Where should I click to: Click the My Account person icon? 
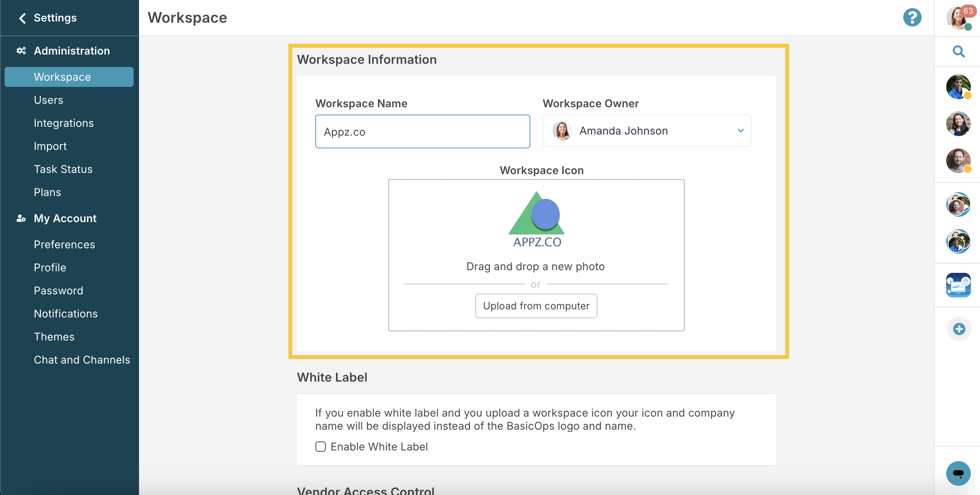[20, 218]
